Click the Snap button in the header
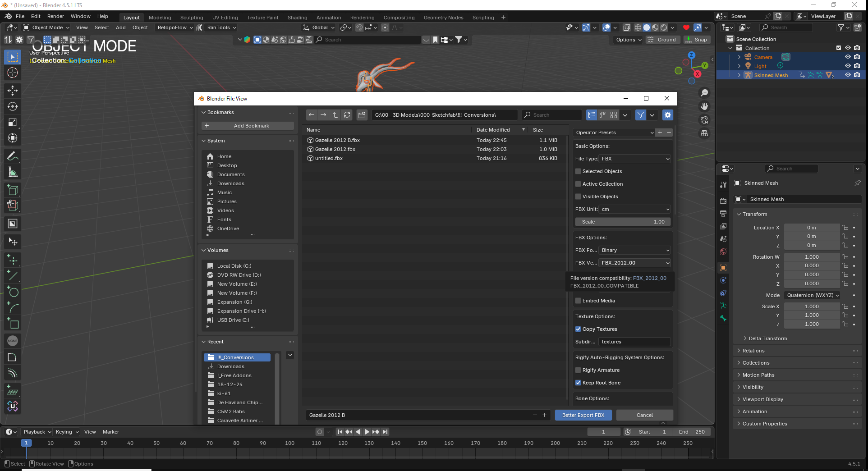The height and width of the screenshot is (471, 868). tap(696, 40)
